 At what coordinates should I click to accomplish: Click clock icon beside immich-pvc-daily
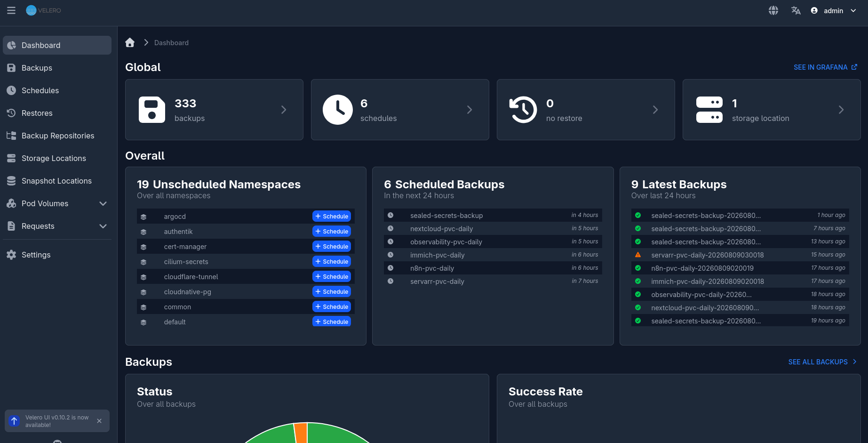pos(390,255)
